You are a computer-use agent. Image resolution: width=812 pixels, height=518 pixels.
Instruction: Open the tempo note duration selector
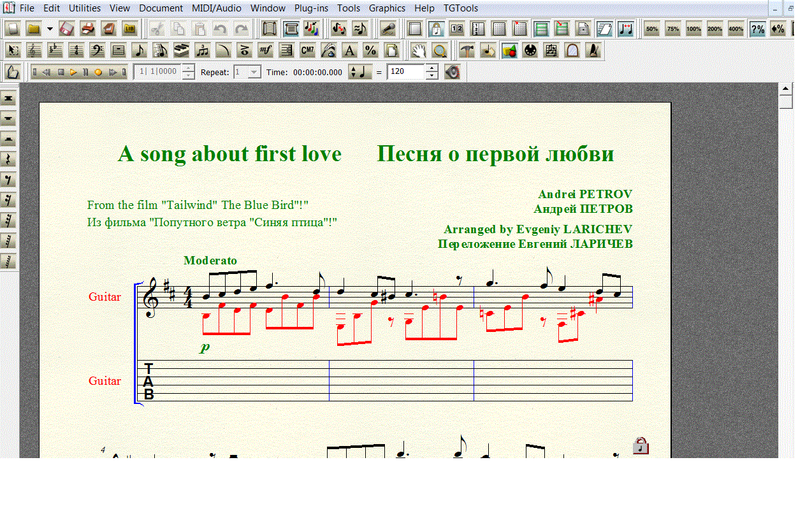pos(360,72)
